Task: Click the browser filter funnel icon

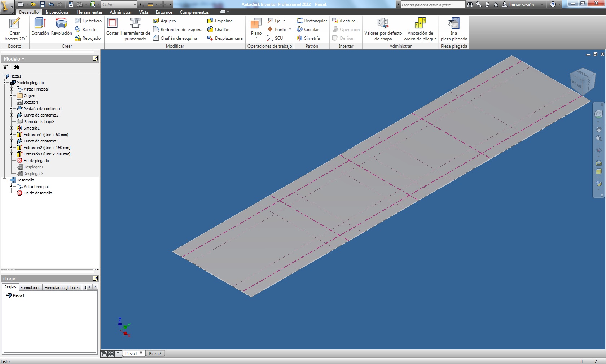Action: pos(5,67)
